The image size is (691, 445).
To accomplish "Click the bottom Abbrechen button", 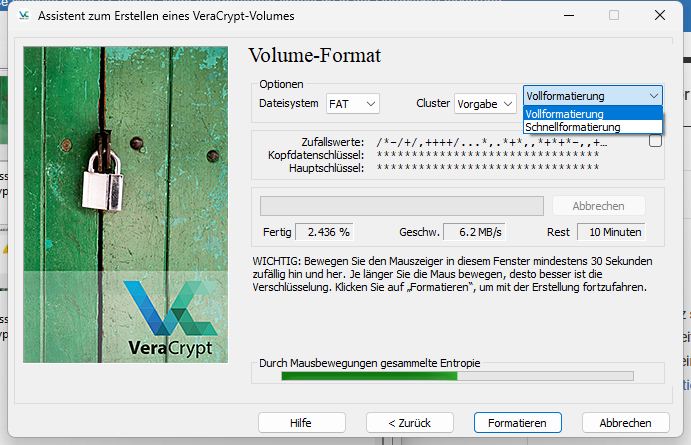I will [x=625, y=423].
